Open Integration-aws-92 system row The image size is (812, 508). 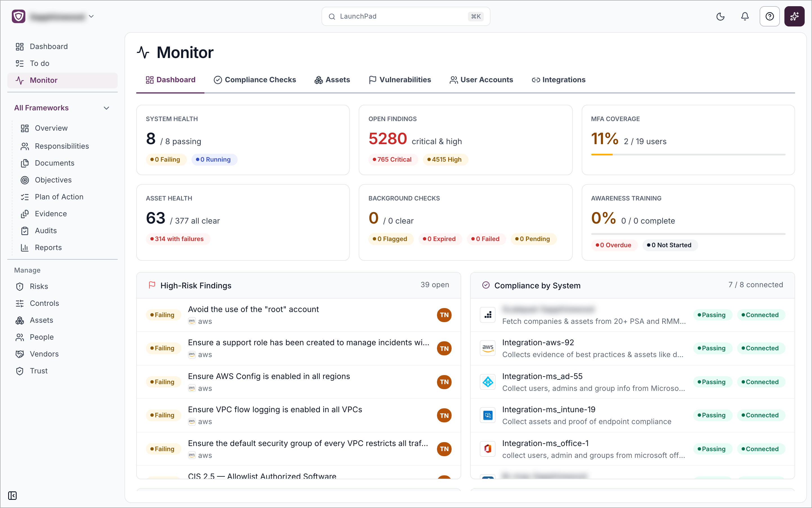pyautogui.click(x=632, y=348)
